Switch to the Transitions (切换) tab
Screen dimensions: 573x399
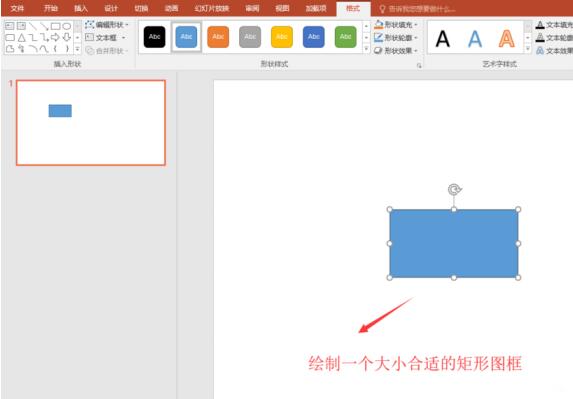(x=141, y=8)
